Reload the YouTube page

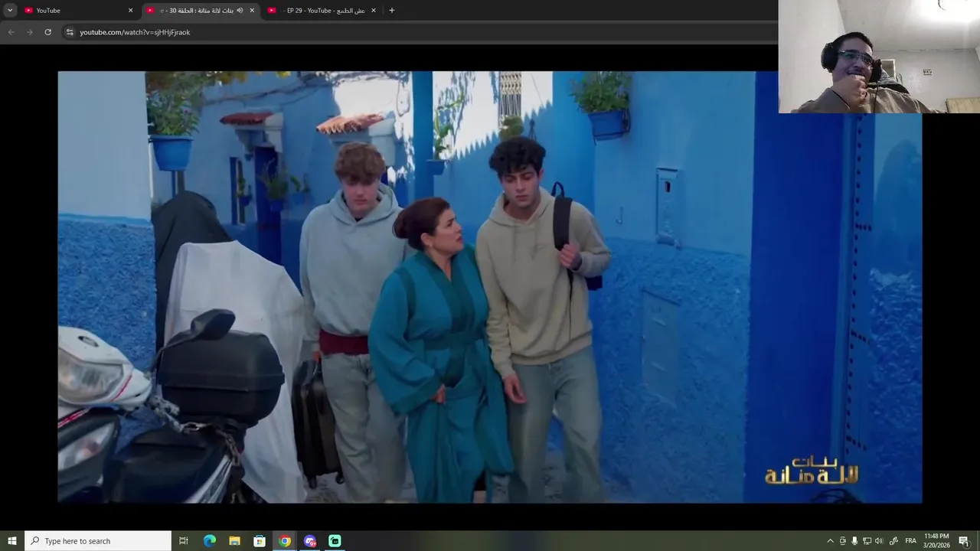[48, 32]
